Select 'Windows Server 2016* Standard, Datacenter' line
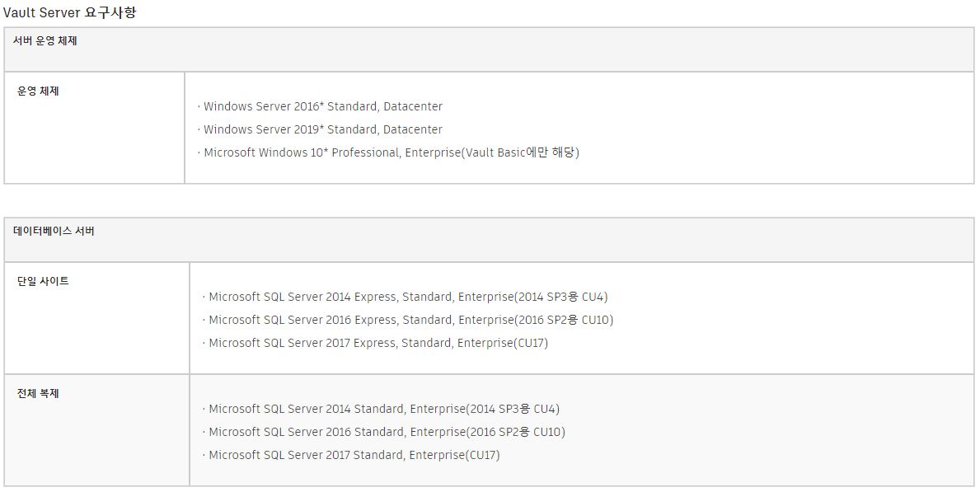Screen dimensions: 980x492 click(x=320, y=106)
